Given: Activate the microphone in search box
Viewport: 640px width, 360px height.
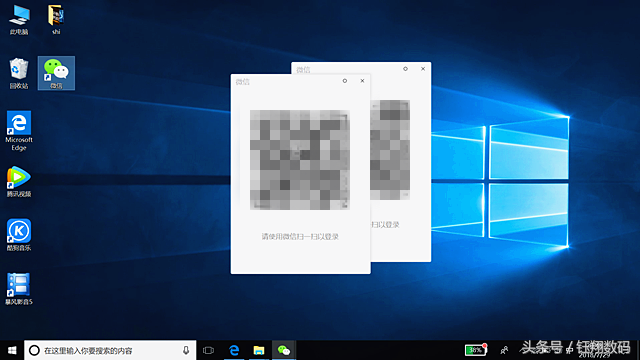Looking at the screenshot, I should (x=186, y=350).
